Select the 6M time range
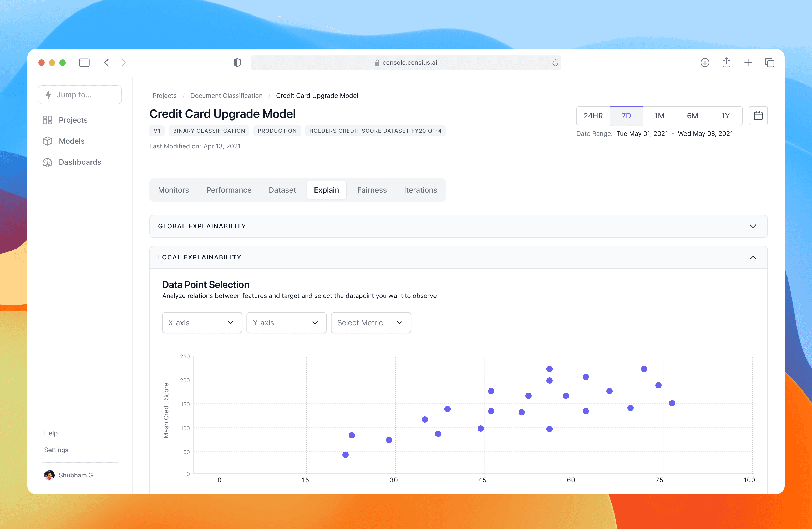The image size is (812, 529). click(692, 116)
